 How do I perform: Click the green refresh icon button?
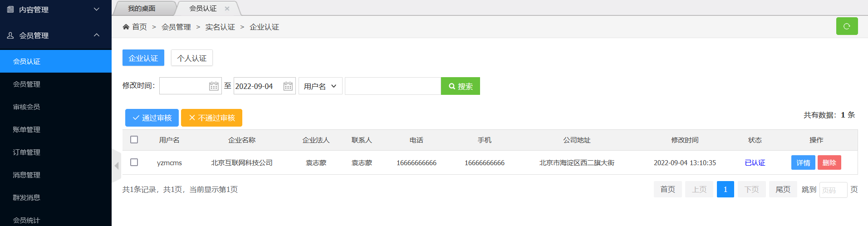coord(847,26)
